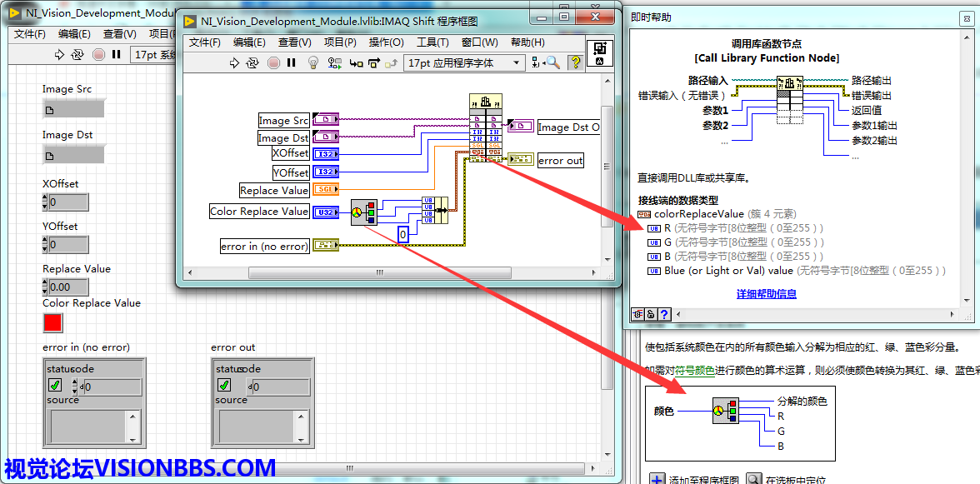
Task: Toggle the error out status indicator
Action: (223, 385)
